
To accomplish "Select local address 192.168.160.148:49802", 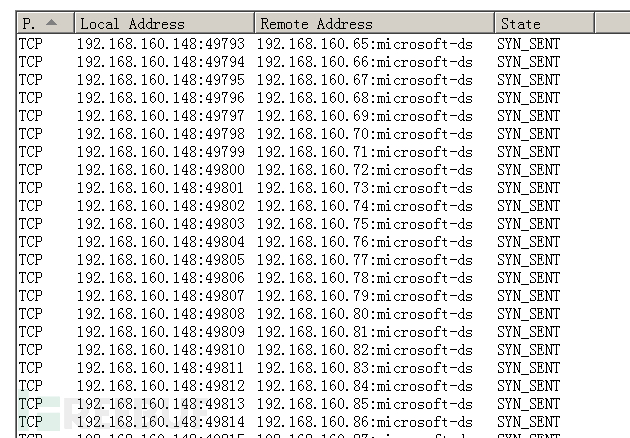I will click(161, 206).
